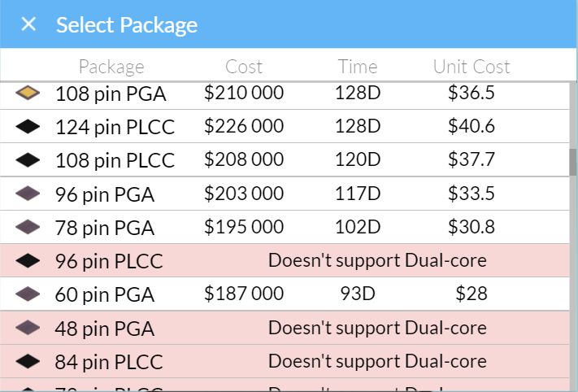Sort by the Cost column header
Image resolution: width=578 pixels, height=392 pixels.
coord(244,67)
